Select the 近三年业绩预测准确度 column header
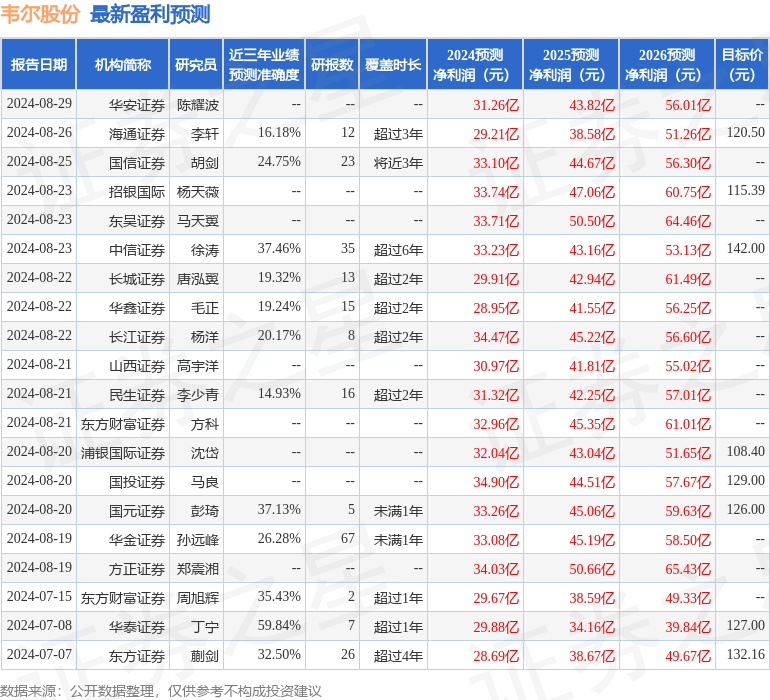This screenshot has height=700, width=770. coord(264,64)
